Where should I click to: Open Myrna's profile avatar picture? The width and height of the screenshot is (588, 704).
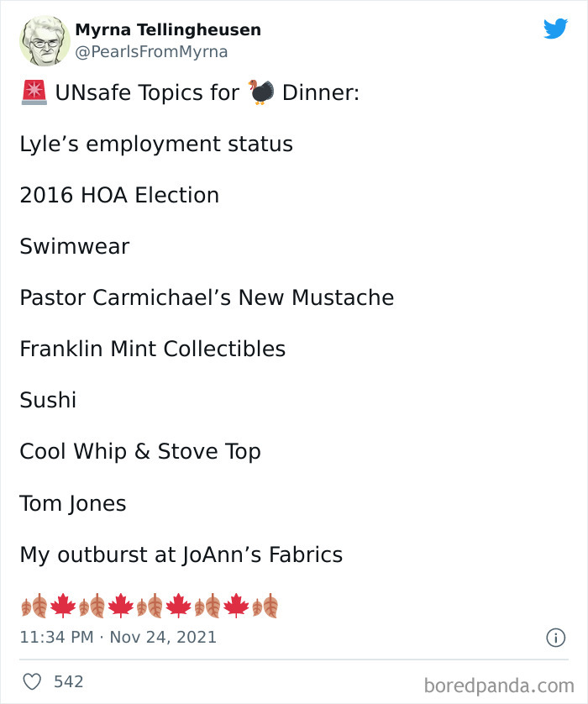(x=45, y=40)
